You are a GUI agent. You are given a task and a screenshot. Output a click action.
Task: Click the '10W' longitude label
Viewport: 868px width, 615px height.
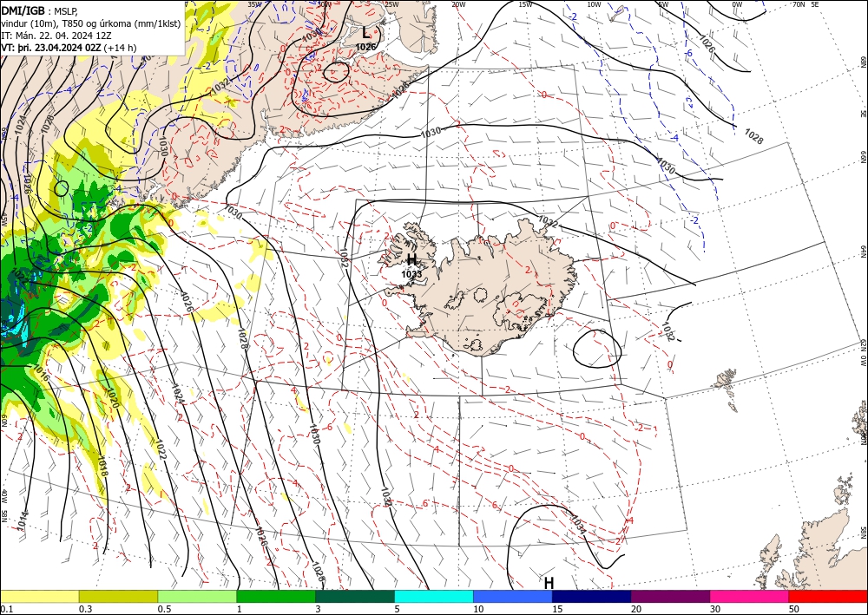594,4
